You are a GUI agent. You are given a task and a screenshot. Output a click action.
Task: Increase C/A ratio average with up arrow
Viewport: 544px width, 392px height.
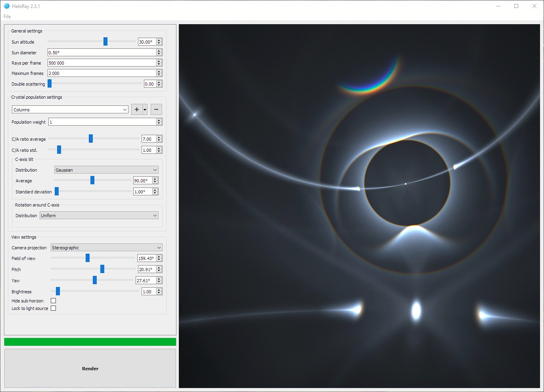click(x=159, y=138)
